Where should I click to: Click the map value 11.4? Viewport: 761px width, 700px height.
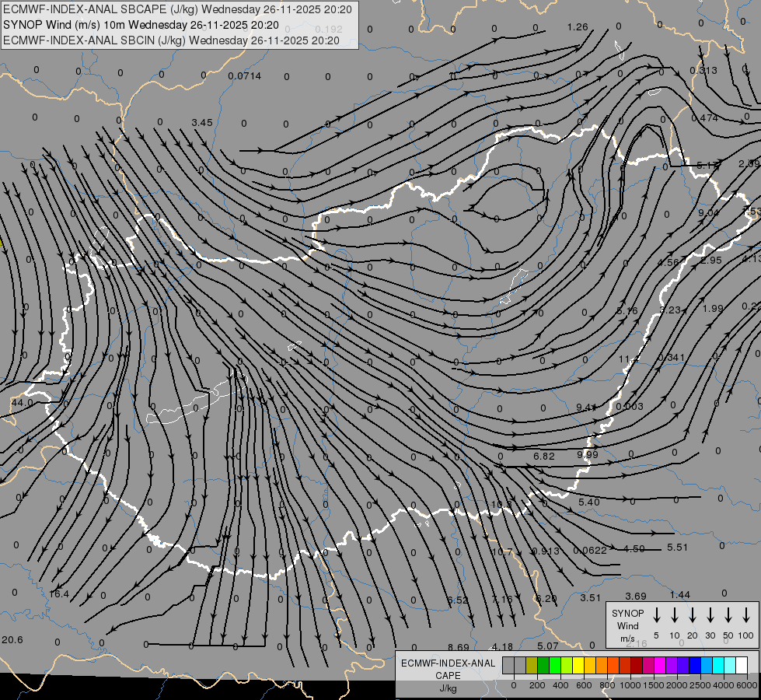click(629, 359)
